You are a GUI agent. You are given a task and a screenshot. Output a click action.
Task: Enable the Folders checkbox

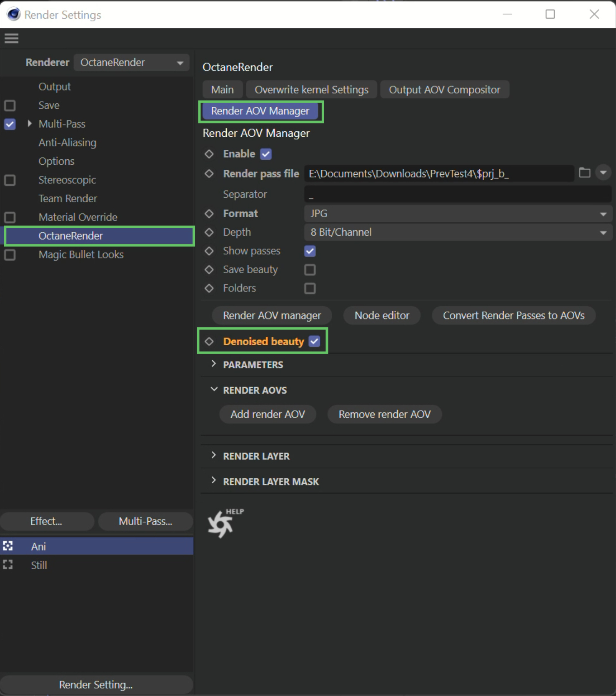tap(310, 288)
